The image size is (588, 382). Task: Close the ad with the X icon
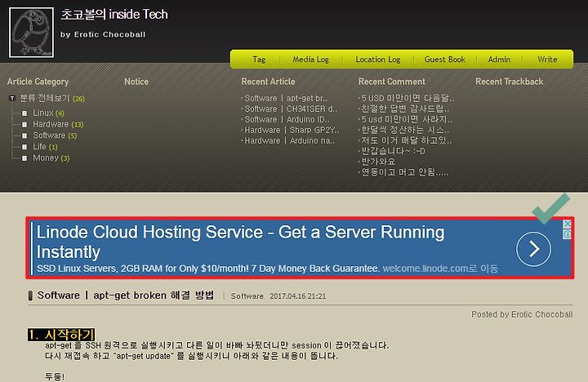568,224
